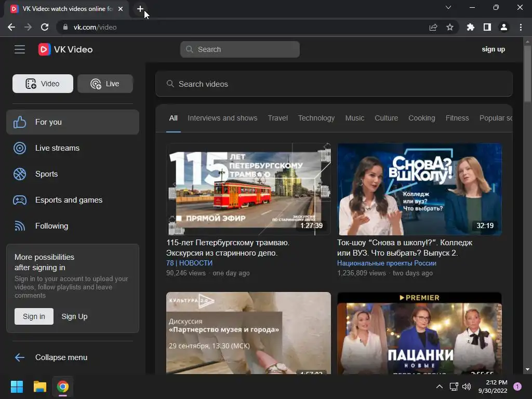
Task: Open the volume speaker icon
Action: 467,387
